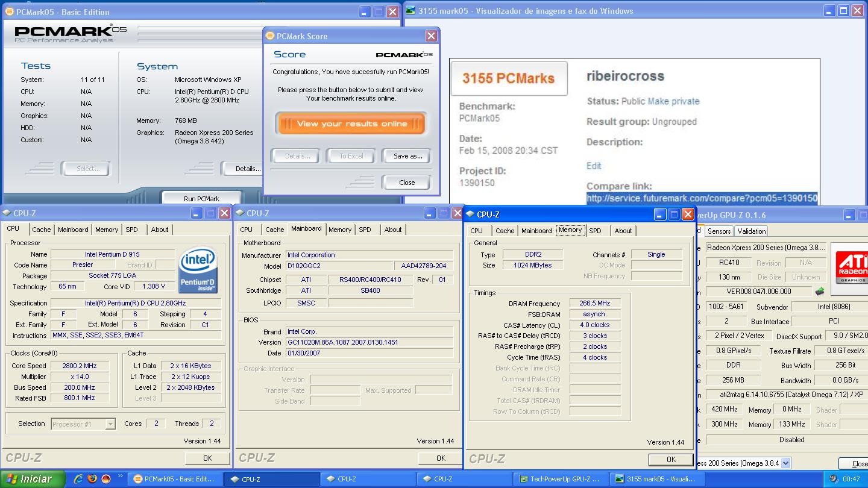Click OK in CPU-Z CPU window
This screenshot has height=488, width=868.
(207, 458)
